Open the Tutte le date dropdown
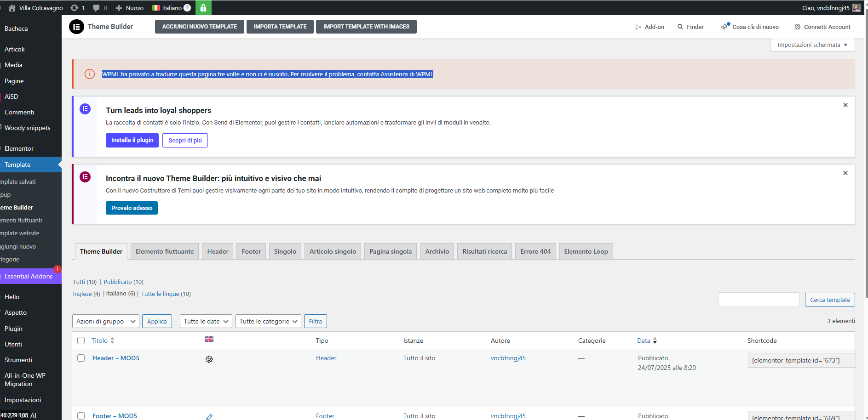This screenshot has width=868, height=420. pos(206,321)
